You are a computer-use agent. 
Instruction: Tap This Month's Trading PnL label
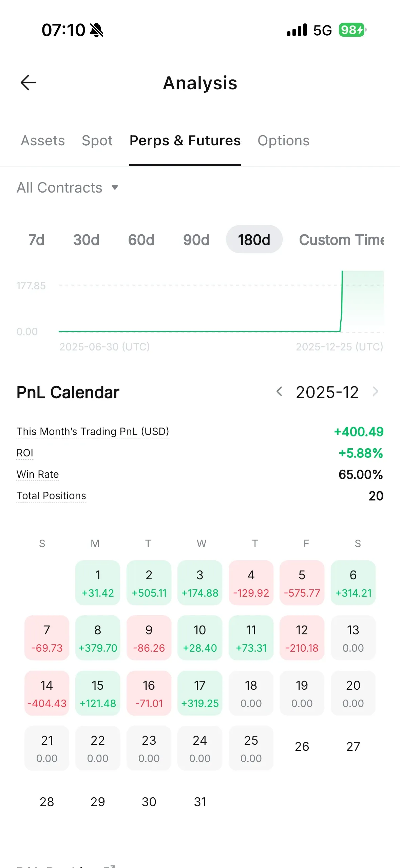(93, 431)
